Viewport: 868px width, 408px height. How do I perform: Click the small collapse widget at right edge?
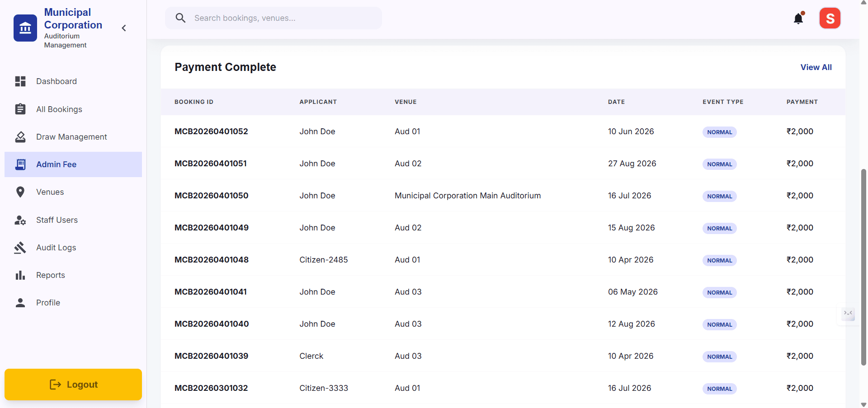[848, 313]
